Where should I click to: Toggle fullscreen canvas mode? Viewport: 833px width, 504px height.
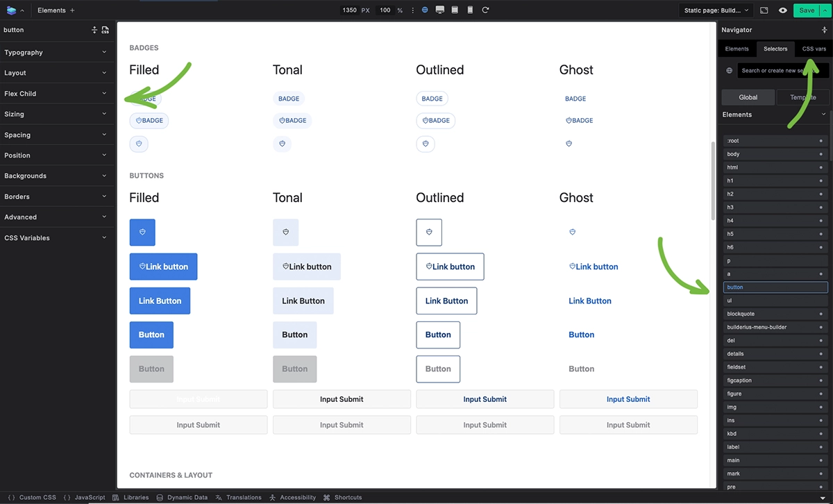764,10
